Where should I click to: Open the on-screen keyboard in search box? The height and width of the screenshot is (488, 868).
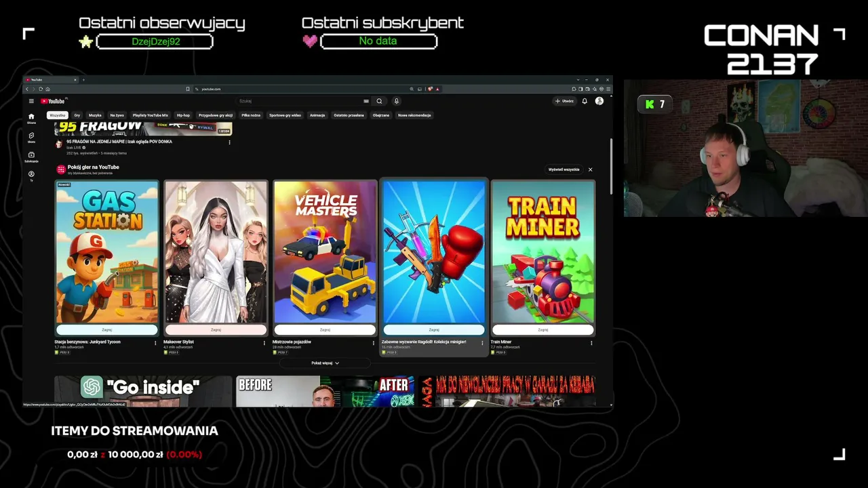click(x=366, y=101)
